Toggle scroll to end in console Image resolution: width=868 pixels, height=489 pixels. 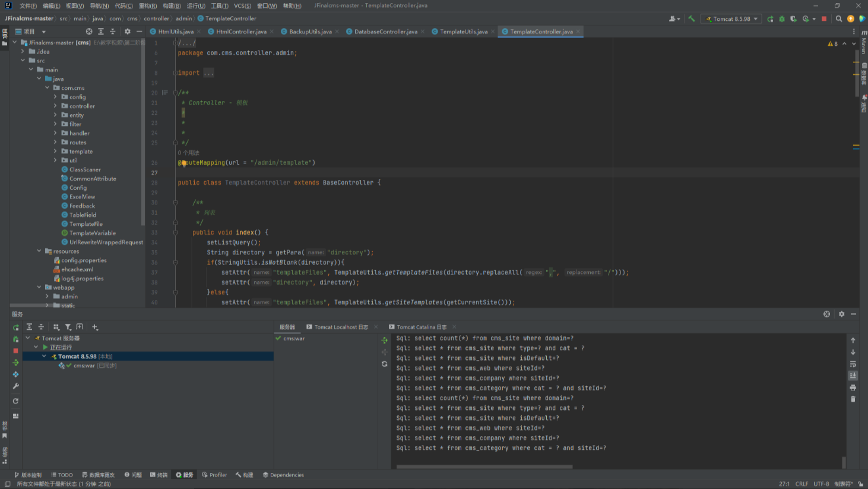853,376
